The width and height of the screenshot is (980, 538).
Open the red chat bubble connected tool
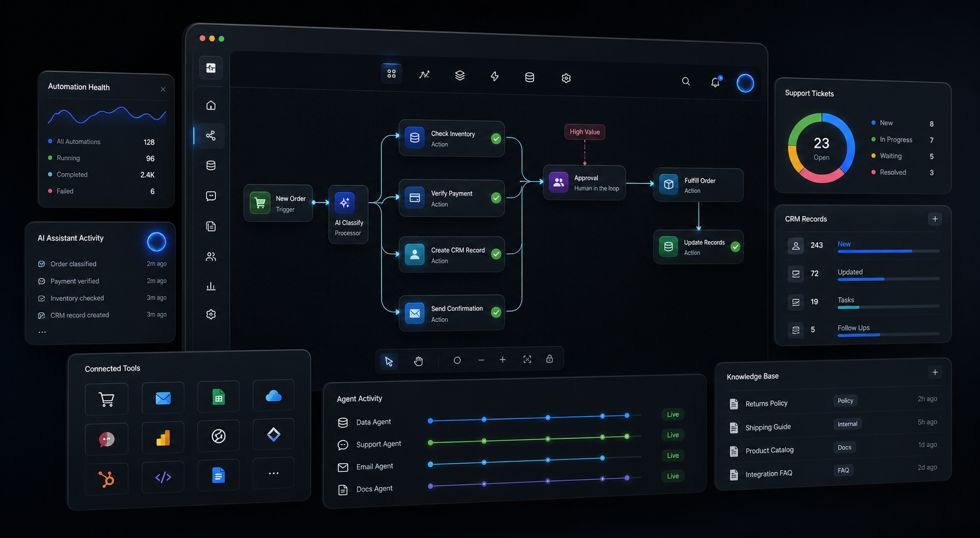(x=107, y=440)
